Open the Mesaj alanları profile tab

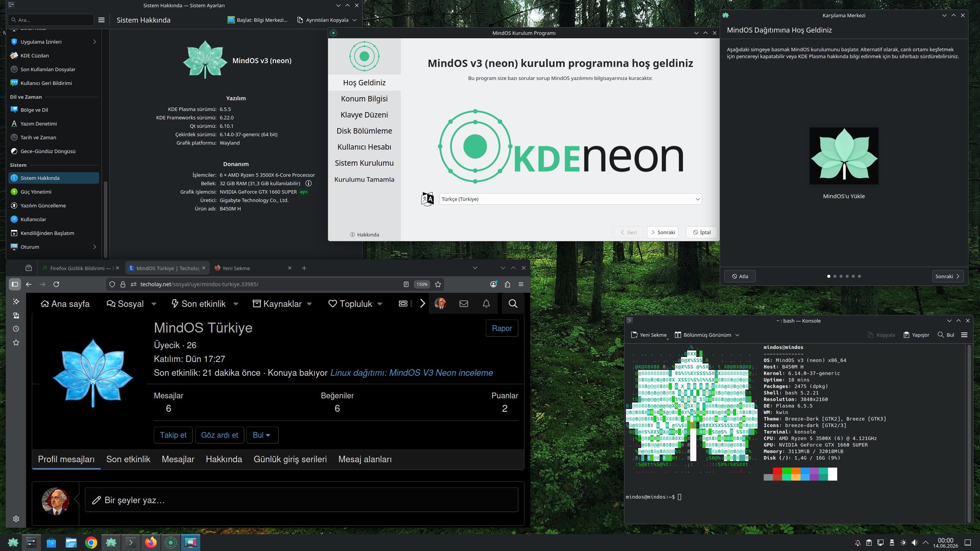point(365,459)
